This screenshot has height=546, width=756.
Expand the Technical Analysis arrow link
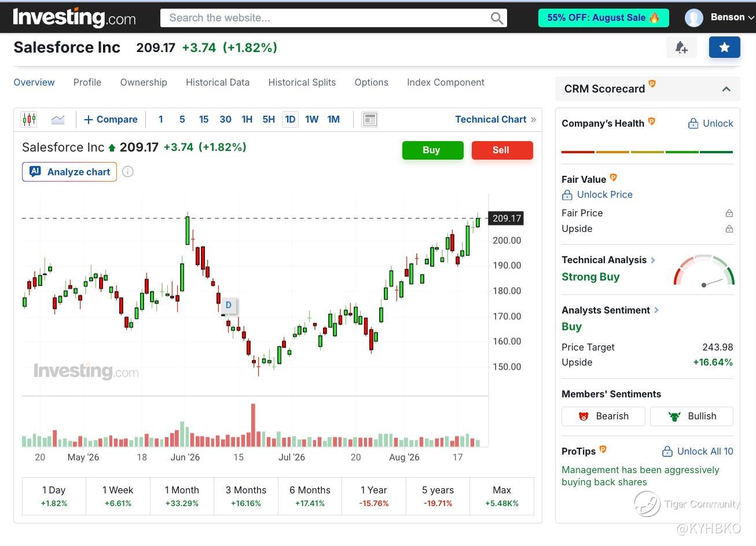point(653,260)
